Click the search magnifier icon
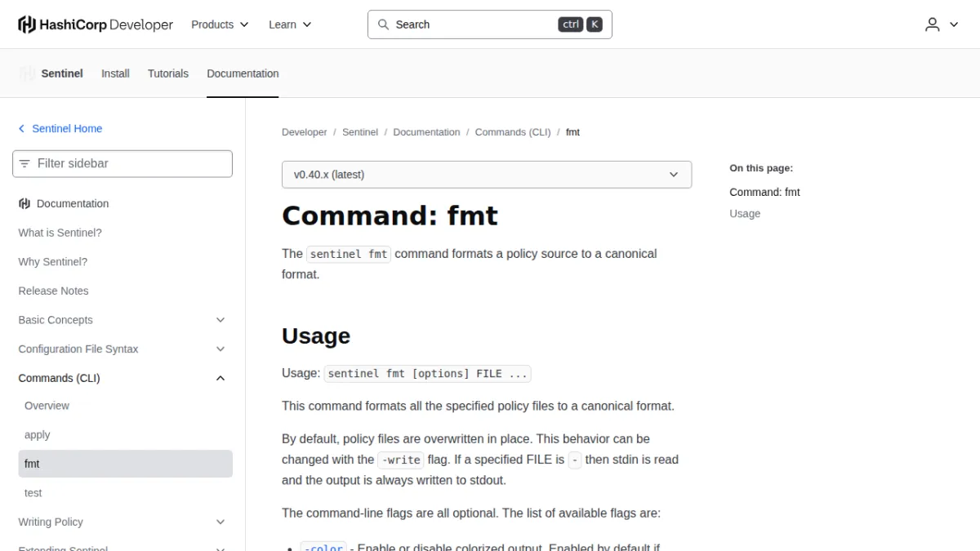The image size is (980, 551). tap(383, 24)
